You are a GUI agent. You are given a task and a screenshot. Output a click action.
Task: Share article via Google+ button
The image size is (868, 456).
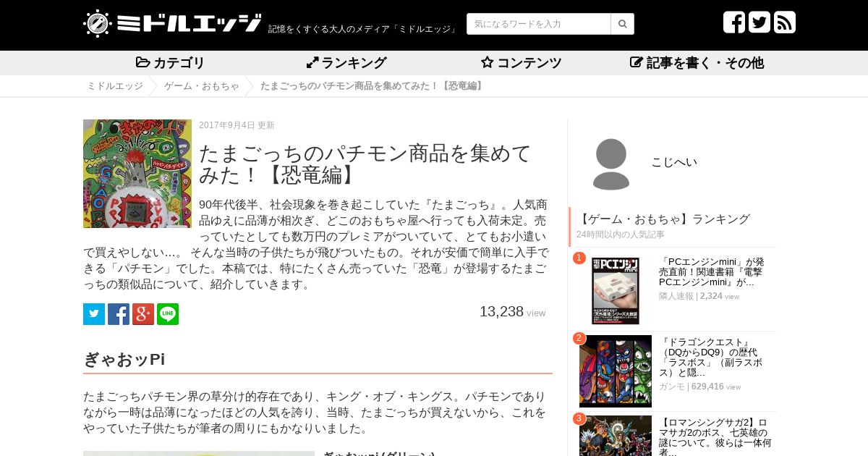[143, 314]
